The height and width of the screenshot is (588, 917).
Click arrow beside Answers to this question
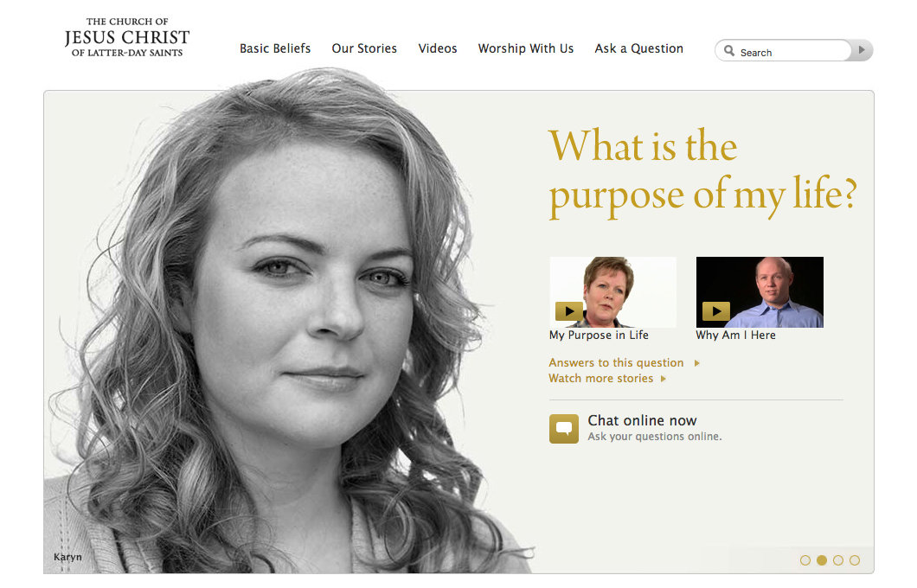pyautogui.click(x=696, y=363)
